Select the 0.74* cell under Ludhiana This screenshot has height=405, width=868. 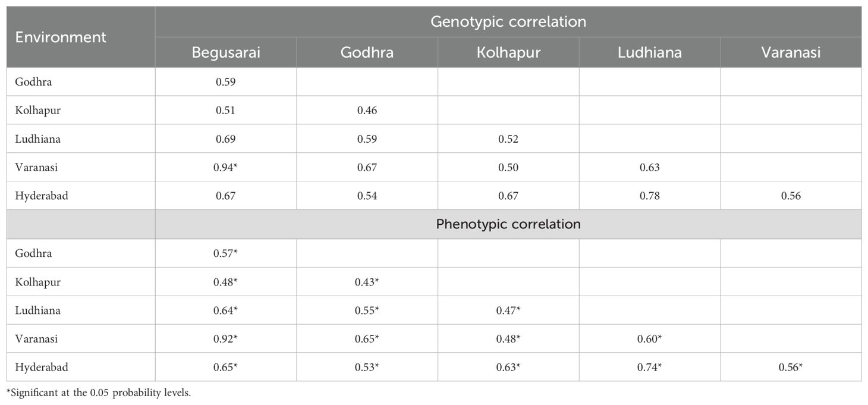pos(649,368)
